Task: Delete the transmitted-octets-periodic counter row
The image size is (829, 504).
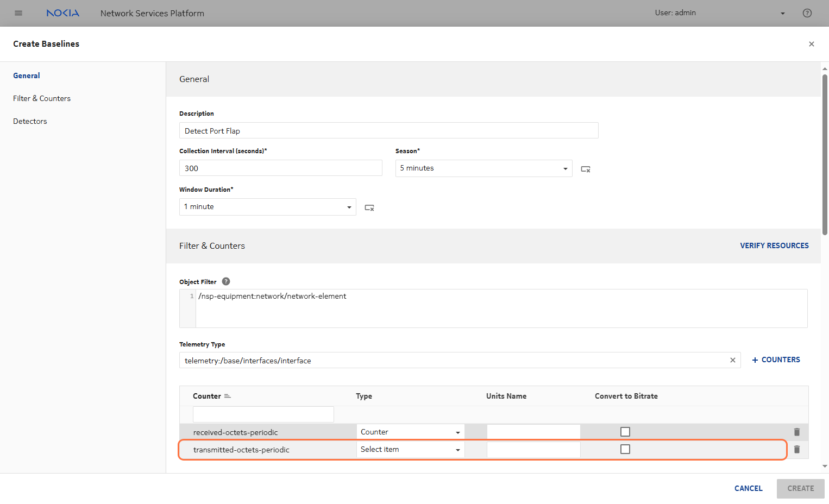Action: tap(796, 449)
